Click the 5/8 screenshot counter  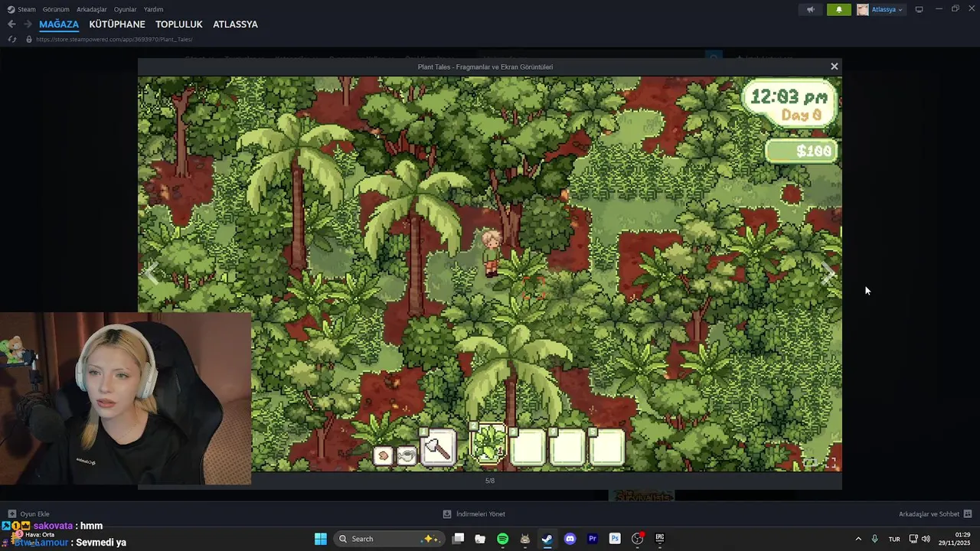pos(490,481)
